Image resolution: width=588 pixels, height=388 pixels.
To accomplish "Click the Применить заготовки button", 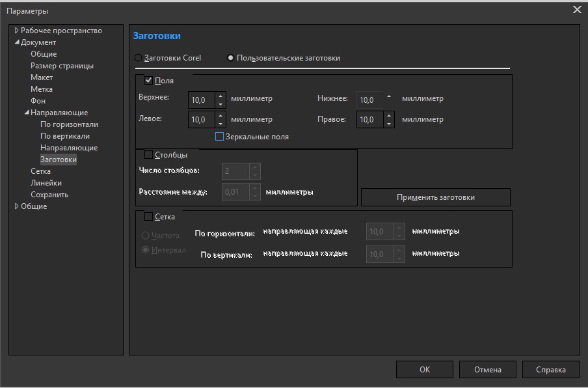I will (x=435, y=197).
